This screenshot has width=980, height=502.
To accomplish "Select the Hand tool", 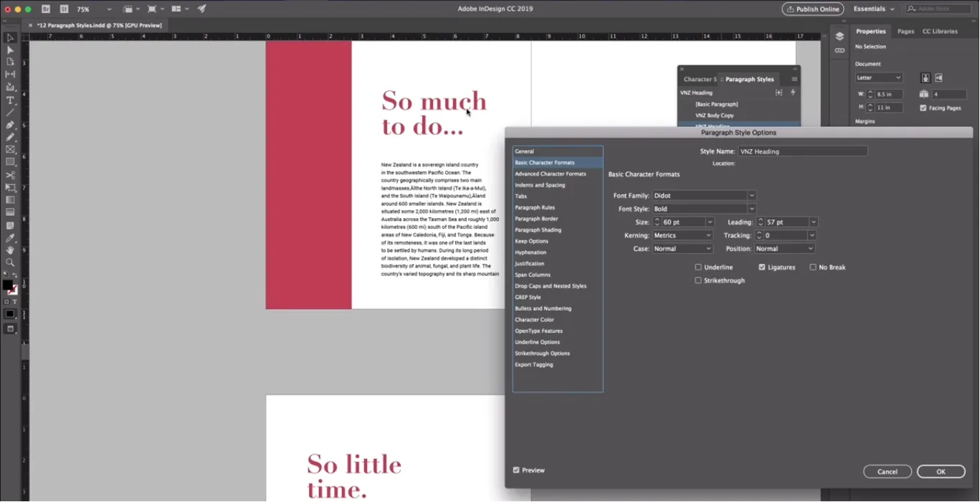I will tap(10, 250).
